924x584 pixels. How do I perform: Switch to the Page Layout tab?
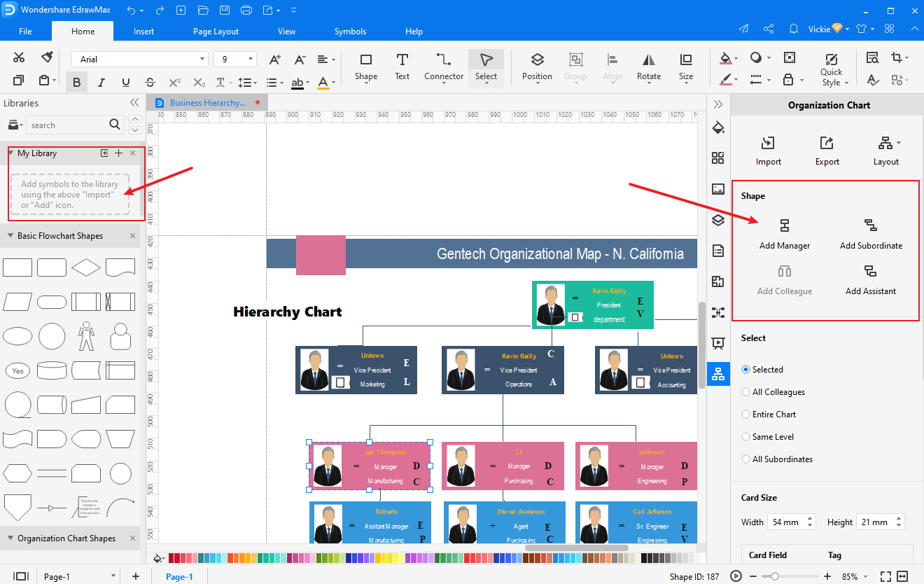(x=216, y=31)
